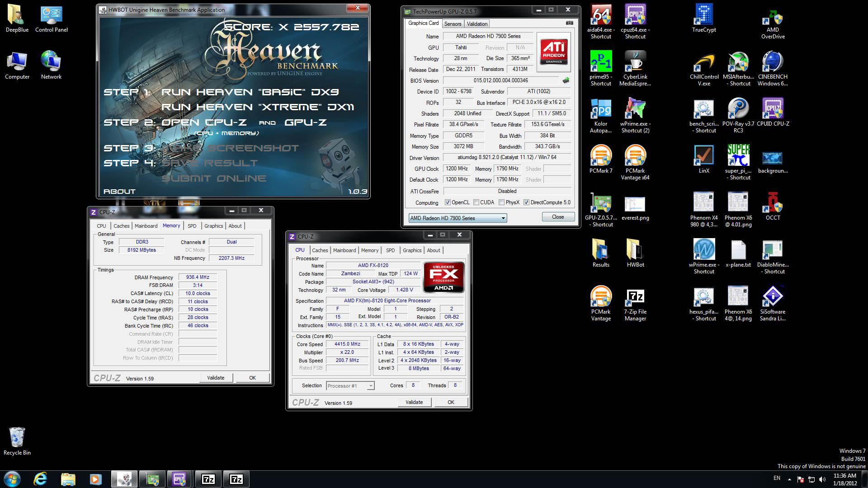868x488 pixels.
Task: Switch to the Validation tab in GPU-Z
Action: point(477,24)
